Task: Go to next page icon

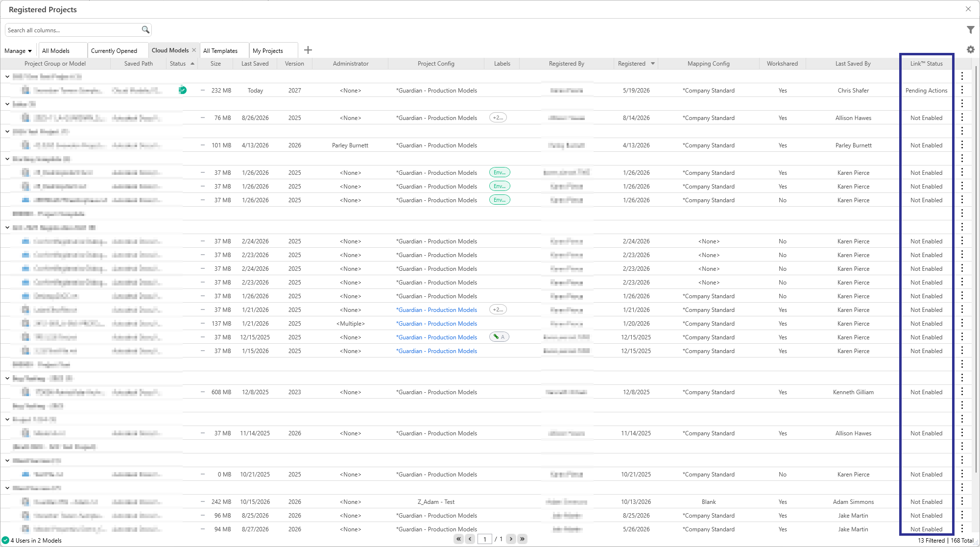Action: tap(511, 539)
